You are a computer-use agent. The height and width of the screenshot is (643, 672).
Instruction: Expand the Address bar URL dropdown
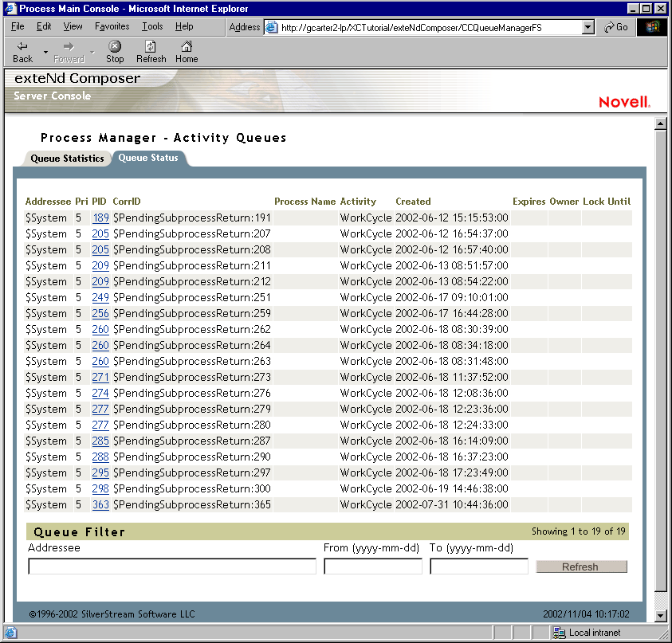[x=588, y=27]
